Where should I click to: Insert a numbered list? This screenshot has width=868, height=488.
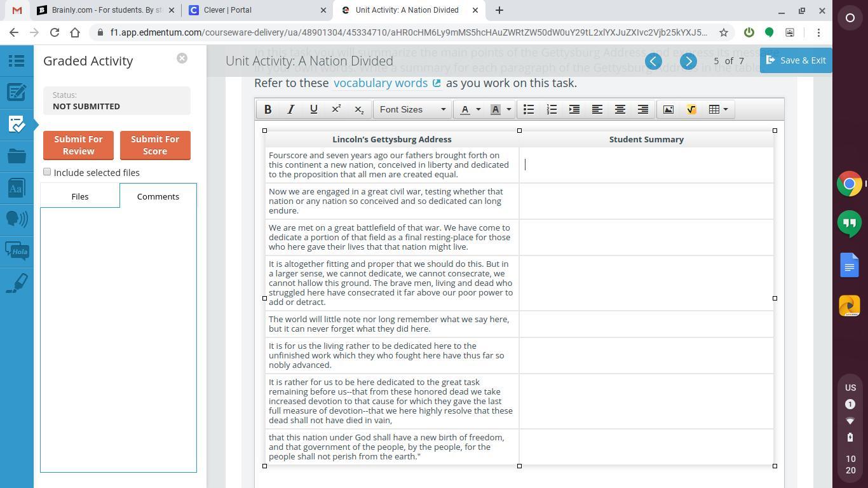tap(551, 109)
